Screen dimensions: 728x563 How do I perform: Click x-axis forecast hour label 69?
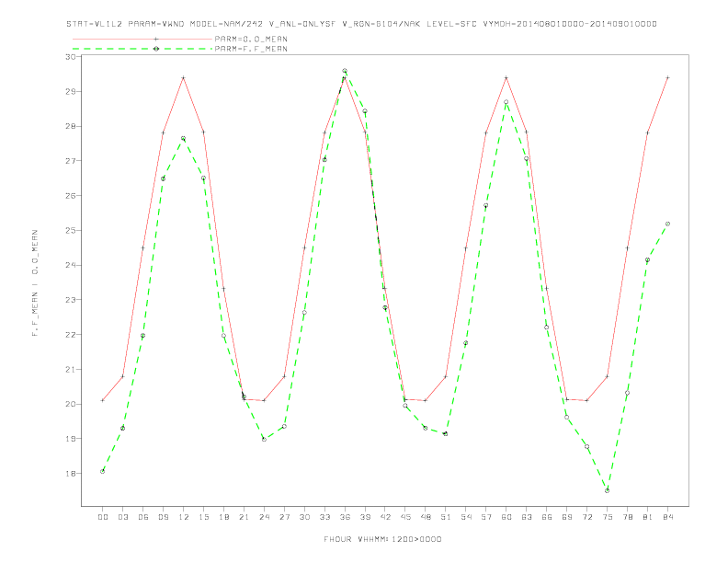tap(567, 517)
